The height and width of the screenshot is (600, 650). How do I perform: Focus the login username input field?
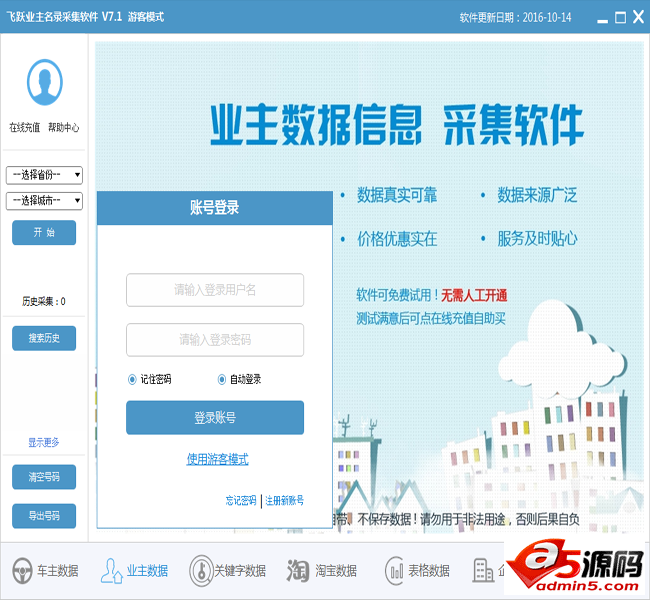tap(215, 290)
